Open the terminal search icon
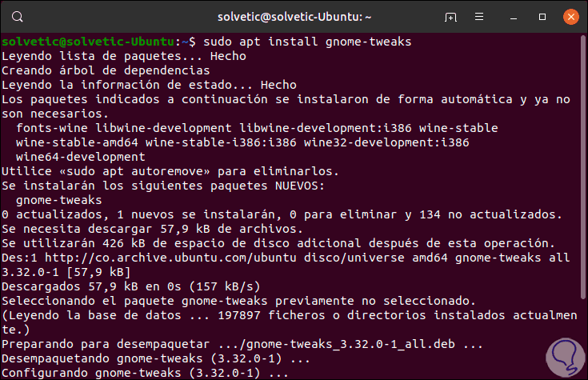Image resolution: width=588 pixels, height=380 pixels. click(18, 17)
